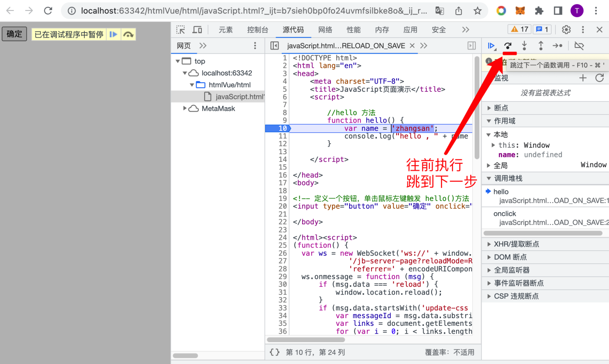Image resolution: width=609 pixels, height=364 pixels.
Task: Expand 事件监听器断点 section
Action: coord(489,283)
